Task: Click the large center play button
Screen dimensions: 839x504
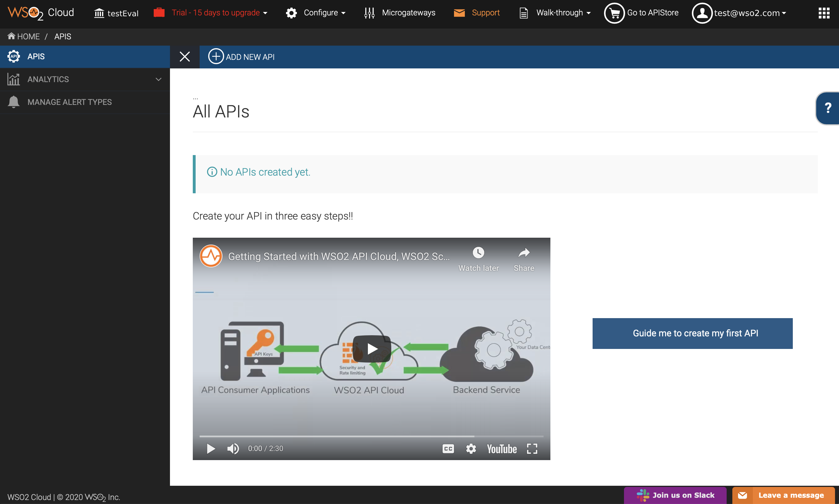Action: (372, 349)
